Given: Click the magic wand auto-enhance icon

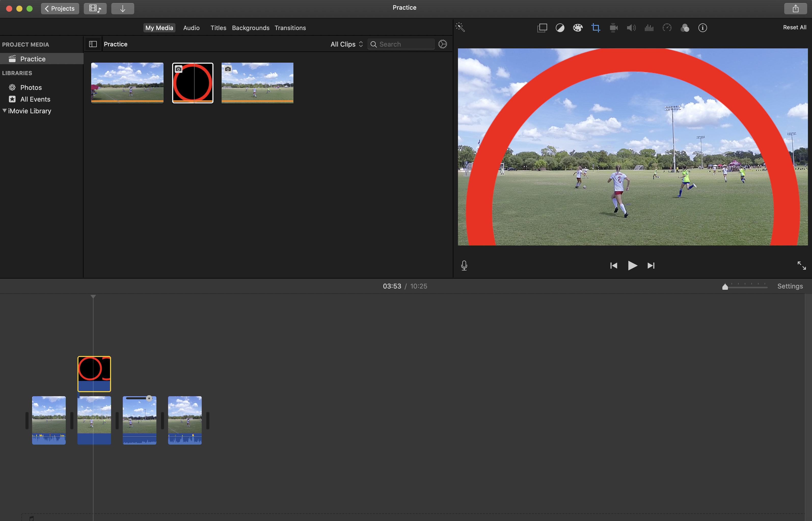Looking at the screenshot, I should pos(460,28).
